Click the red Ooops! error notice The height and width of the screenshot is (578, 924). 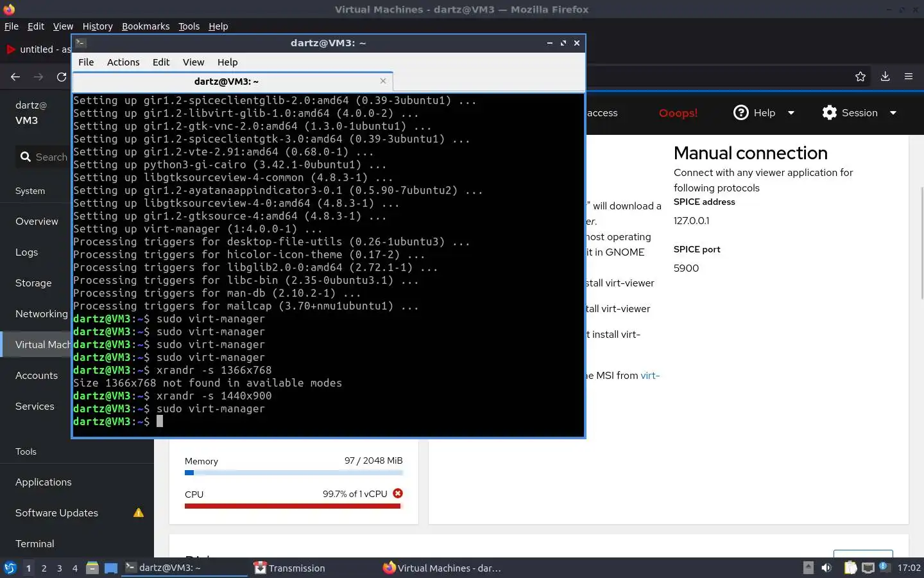click(678, 113)
